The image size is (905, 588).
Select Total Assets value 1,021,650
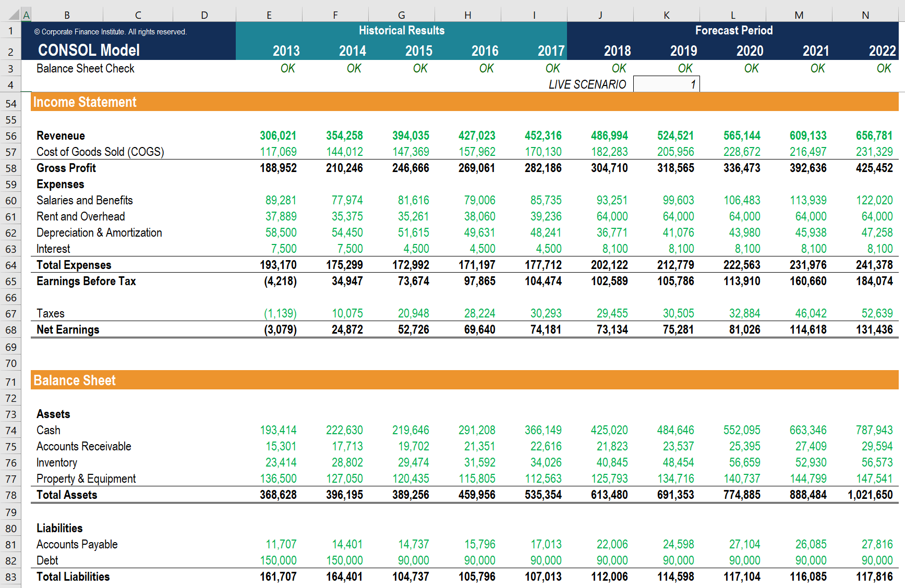point(870,495)
